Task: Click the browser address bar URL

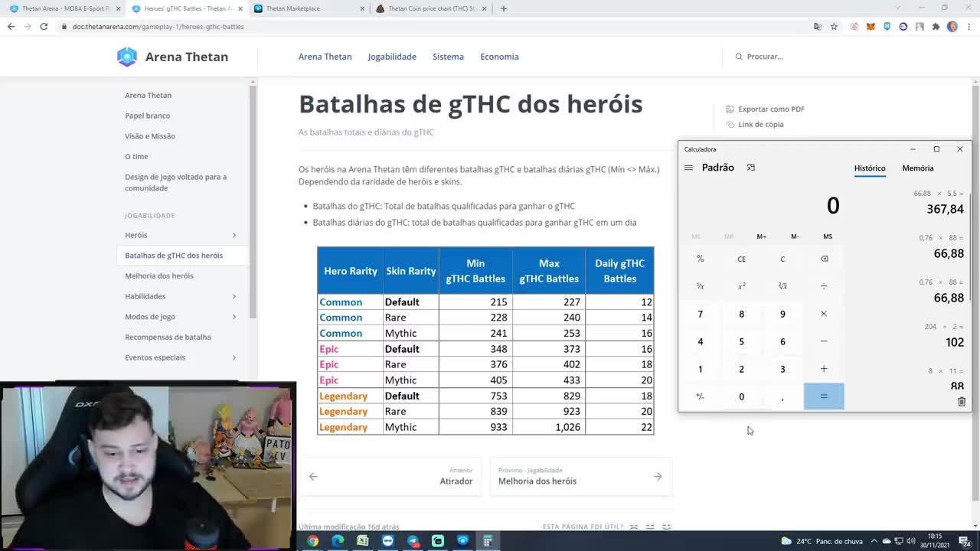Action: [158, 27]
